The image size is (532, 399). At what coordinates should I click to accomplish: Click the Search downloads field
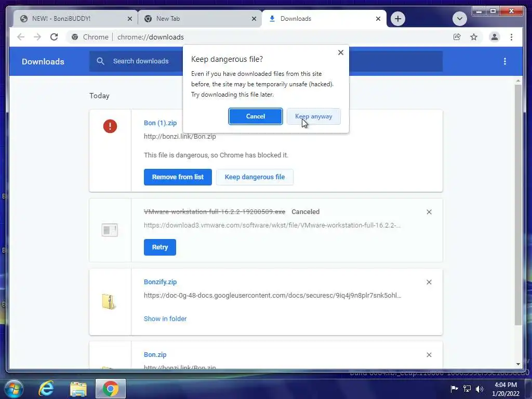click(266, 61)
